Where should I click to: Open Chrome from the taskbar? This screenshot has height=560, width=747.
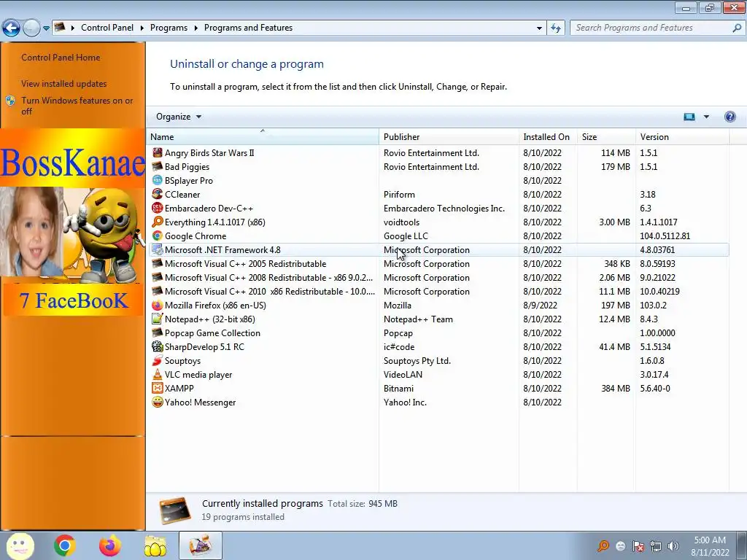(x=65, y=545)
